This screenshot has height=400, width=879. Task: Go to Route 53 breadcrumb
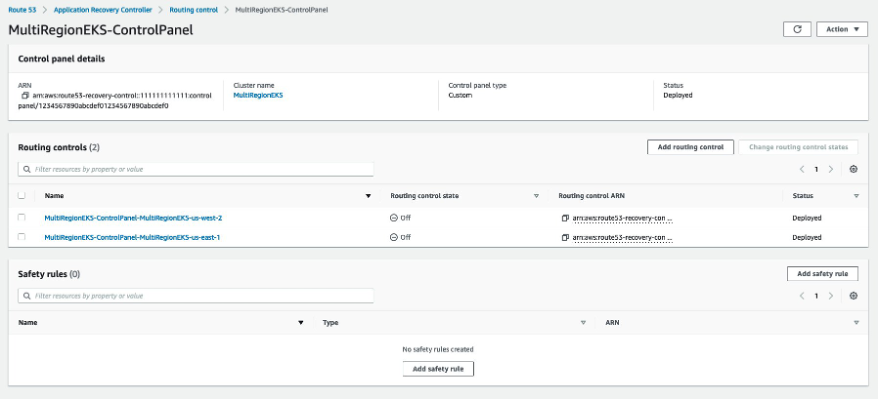click(x=22, y=10)
